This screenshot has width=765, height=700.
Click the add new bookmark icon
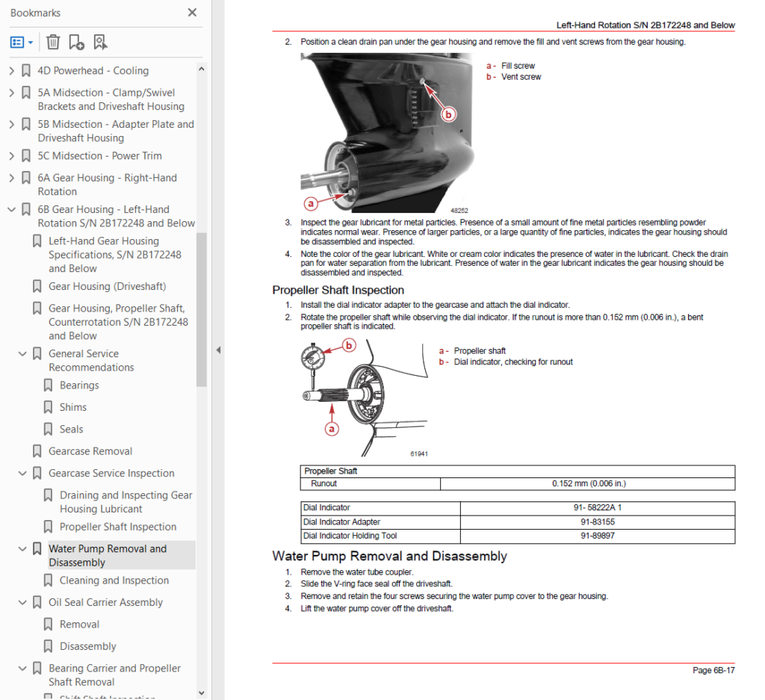coord(76,43)
